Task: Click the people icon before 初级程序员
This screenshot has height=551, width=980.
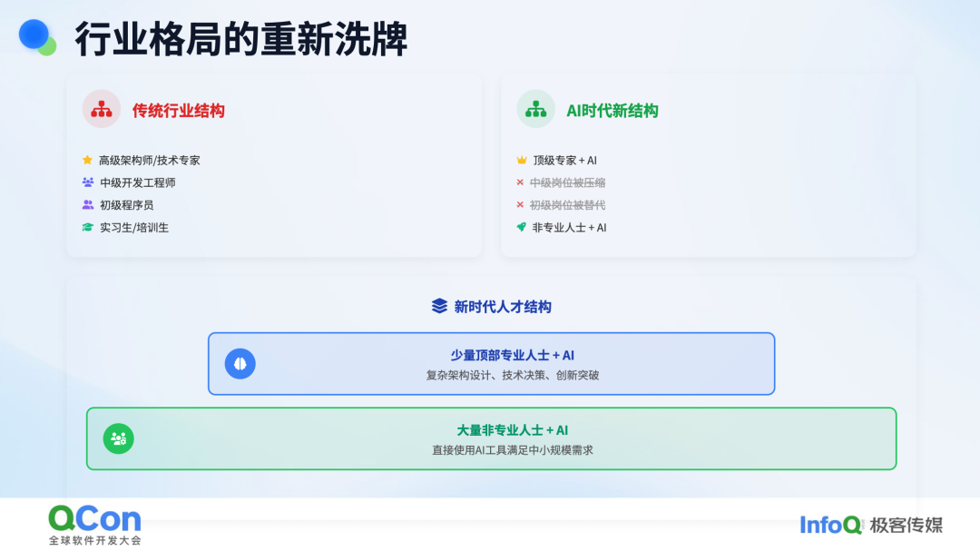Action: (87, 204)
